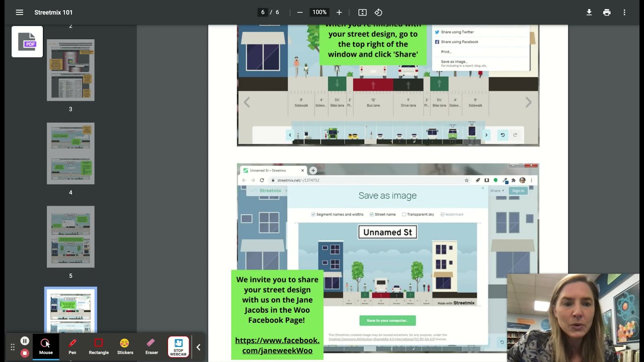Viewport: 644px width, 362px height.
Task: Click the Streetmix 101 document title
Action: 53,12
